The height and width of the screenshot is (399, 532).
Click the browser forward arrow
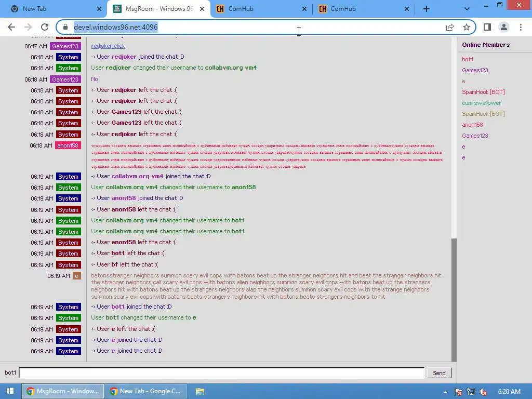point(28,27)
